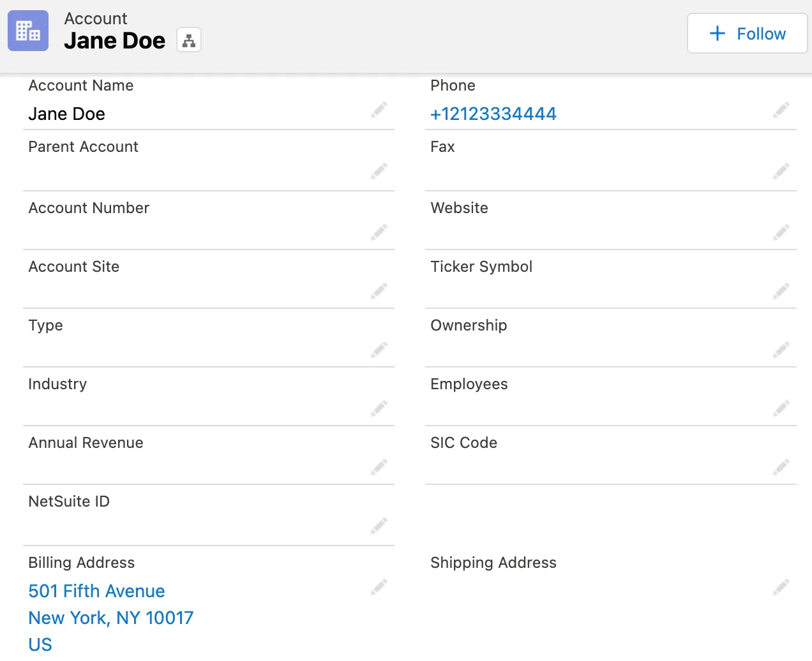Edit the Parent Account field pencil icon
Screen dimensions: 812x661
click(x=379, y=171)
